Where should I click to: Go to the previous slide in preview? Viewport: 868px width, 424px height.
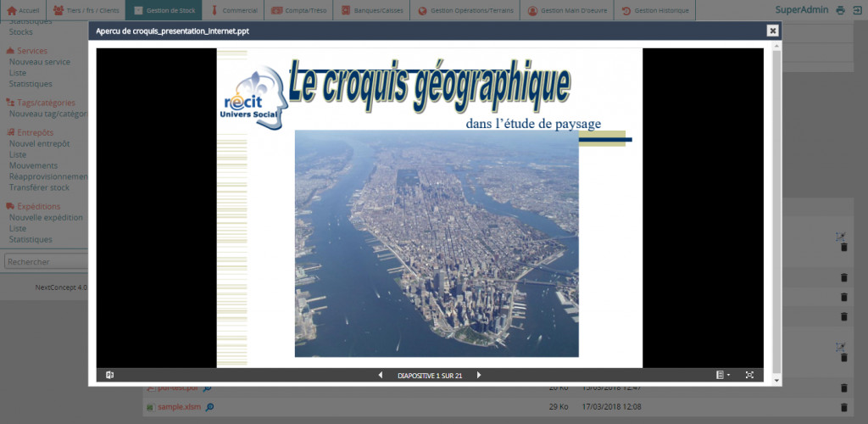(380, 375)
